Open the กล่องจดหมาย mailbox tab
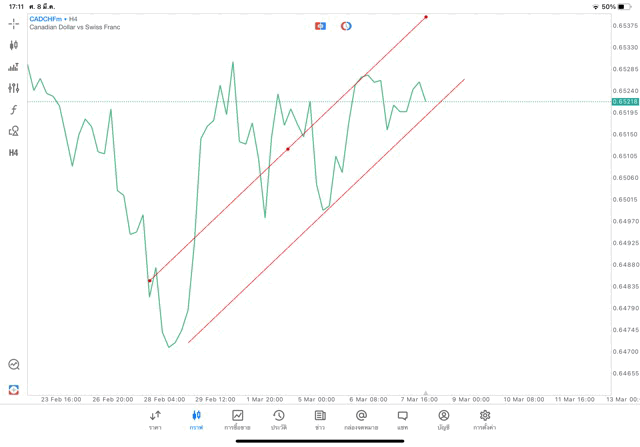Image resolution: width=640 pixels, height=447 pixels. point(361,420)
